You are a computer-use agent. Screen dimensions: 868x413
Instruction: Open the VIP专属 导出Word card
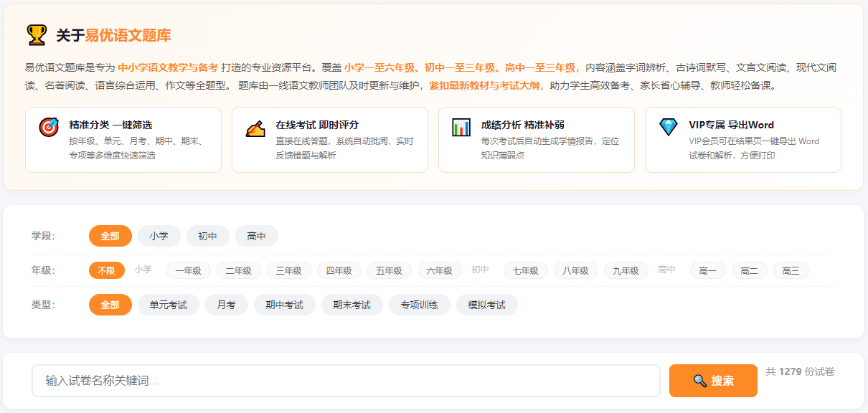pos(743,140)
